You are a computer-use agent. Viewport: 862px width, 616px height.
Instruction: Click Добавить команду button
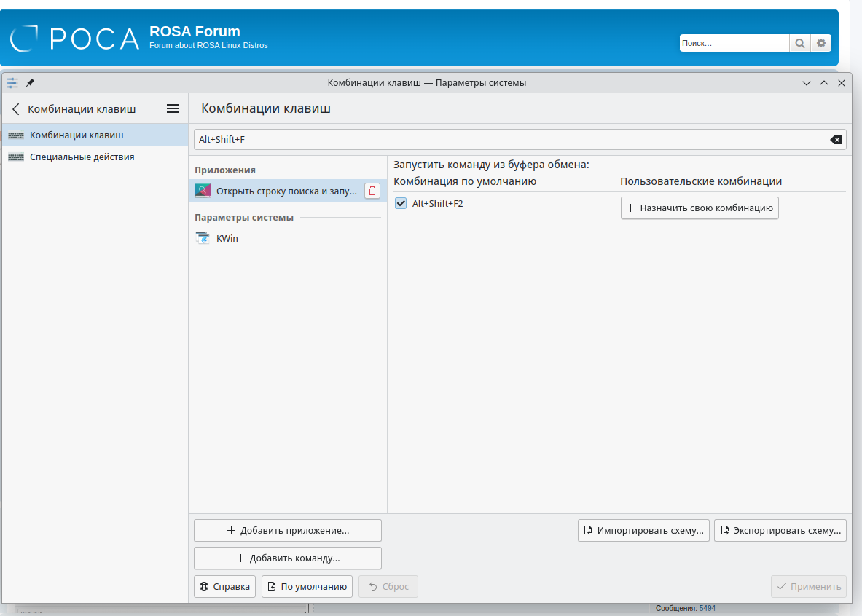click(288, 558)
